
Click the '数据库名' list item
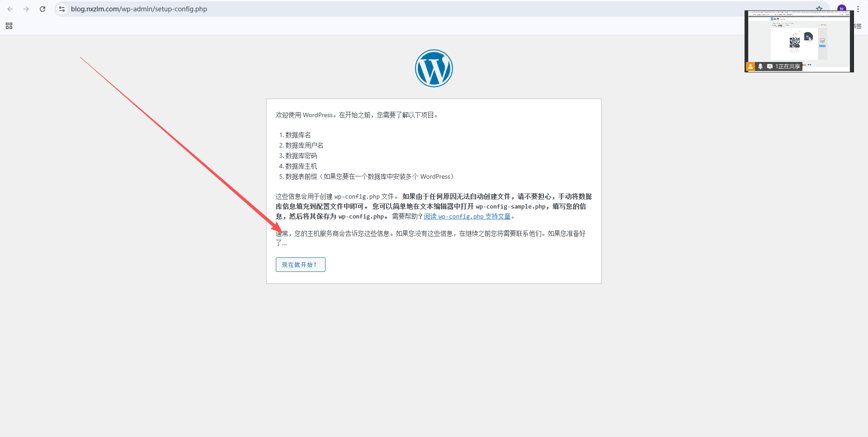pos(298,135)
